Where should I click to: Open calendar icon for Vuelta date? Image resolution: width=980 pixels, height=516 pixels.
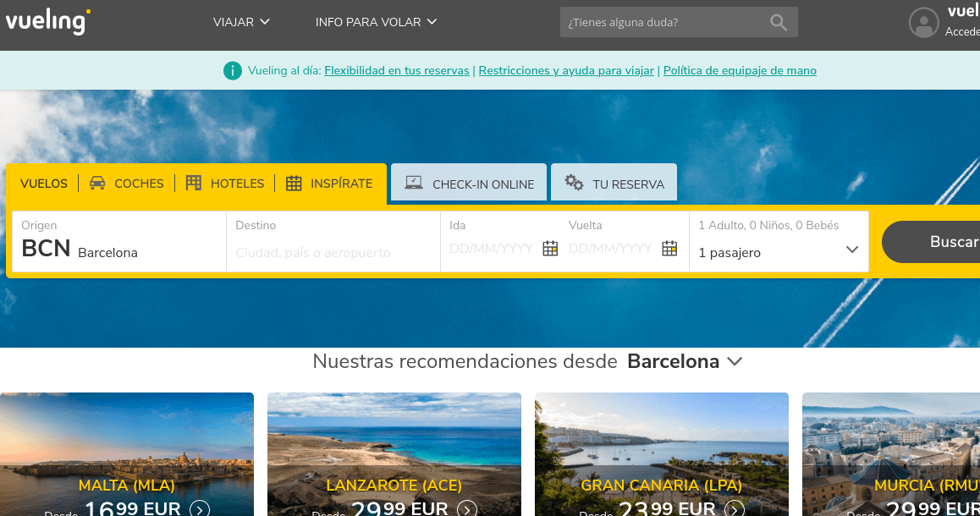point(669,249)
